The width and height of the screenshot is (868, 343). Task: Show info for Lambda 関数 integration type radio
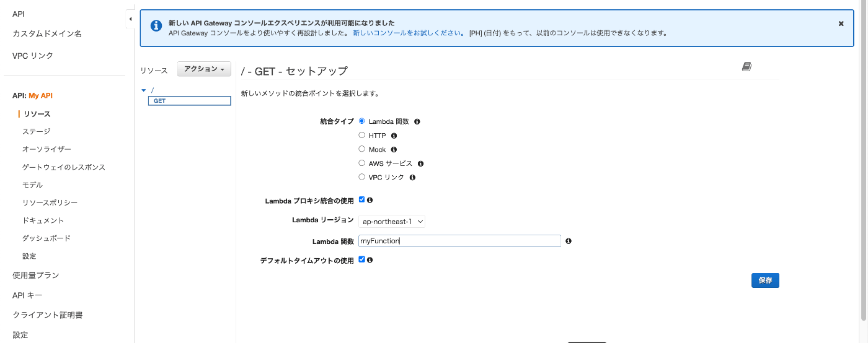417,122
